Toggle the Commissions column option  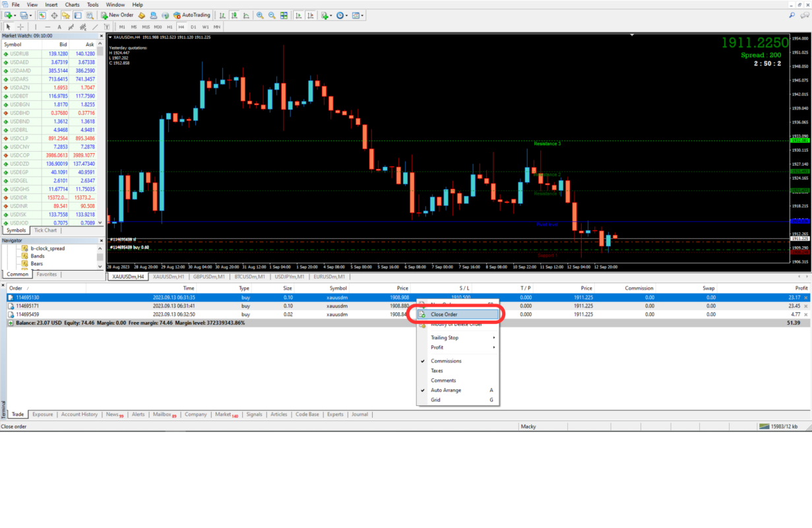click(457, 361)
